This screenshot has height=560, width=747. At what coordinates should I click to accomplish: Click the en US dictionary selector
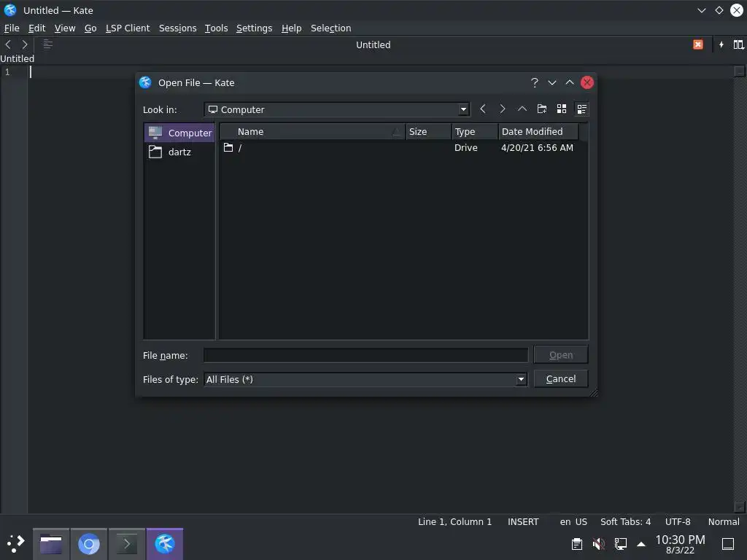tap(573, 522)
